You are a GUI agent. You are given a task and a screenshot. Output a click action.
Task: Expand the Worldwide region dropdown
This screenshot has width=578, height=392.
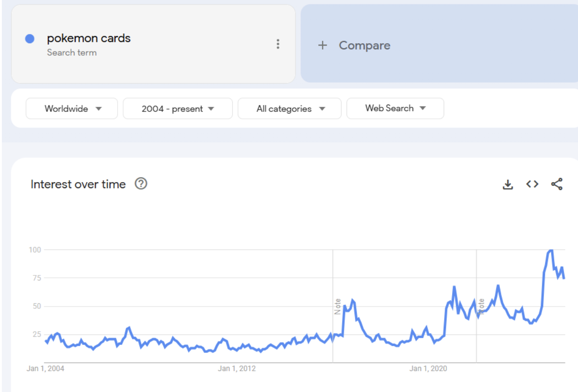tap(72, 109)
